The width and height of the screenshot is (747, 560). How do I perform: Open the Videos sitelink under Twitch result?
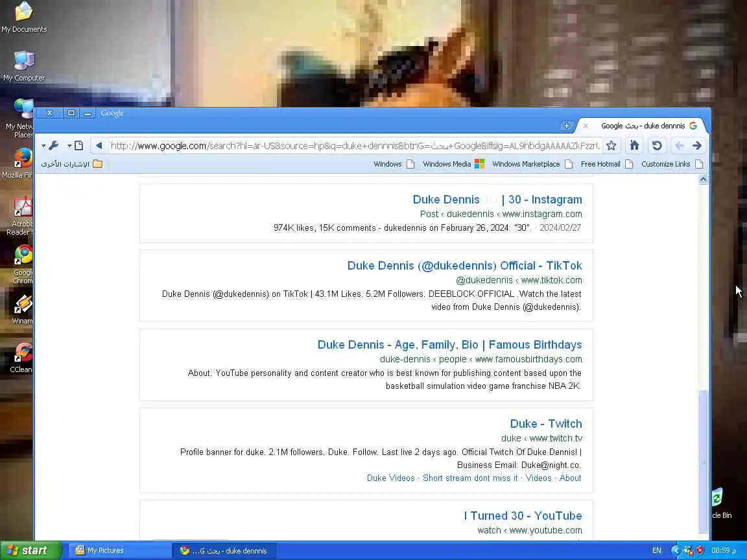pos(538,478)
